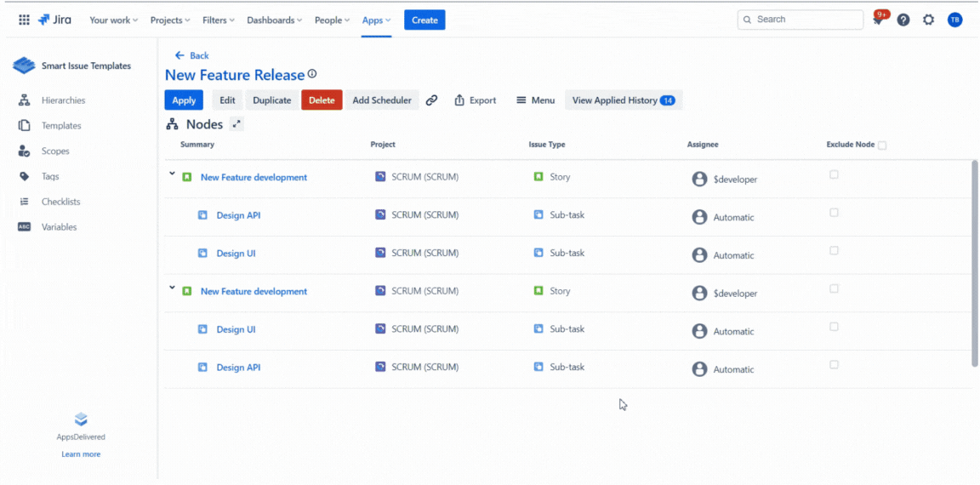
Task: Collapse the second New Feature development story
Action: coord(172,288)
